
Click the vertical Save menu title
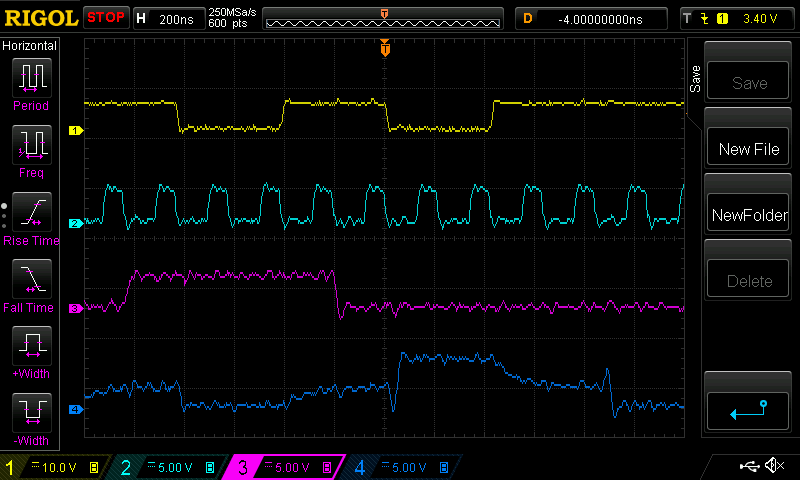click(x=695, y=79)
